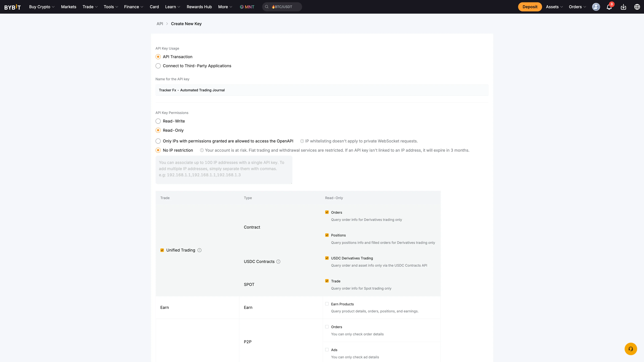Expand the Learn menu dropdown

[173, 7]
